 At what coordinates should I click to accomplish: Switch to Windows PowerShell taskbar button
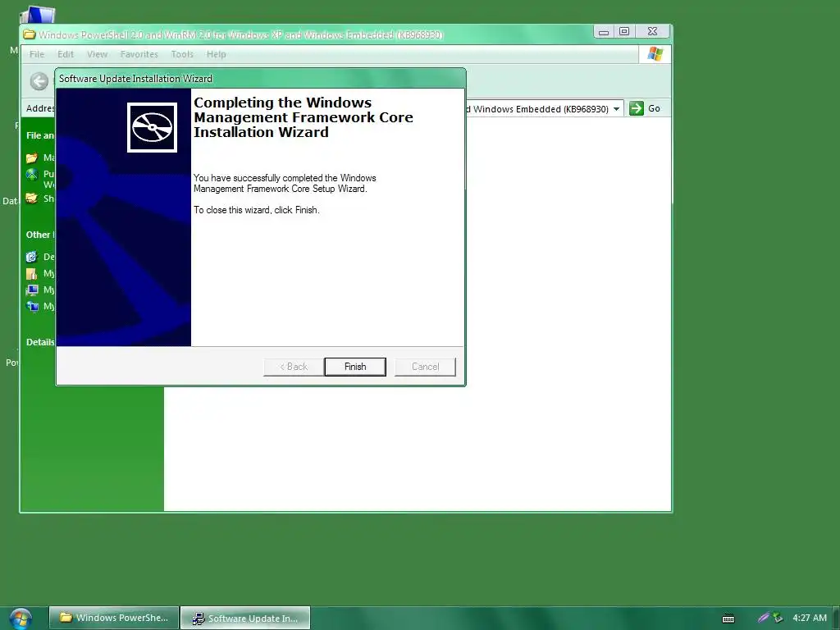tap(113, 618)
